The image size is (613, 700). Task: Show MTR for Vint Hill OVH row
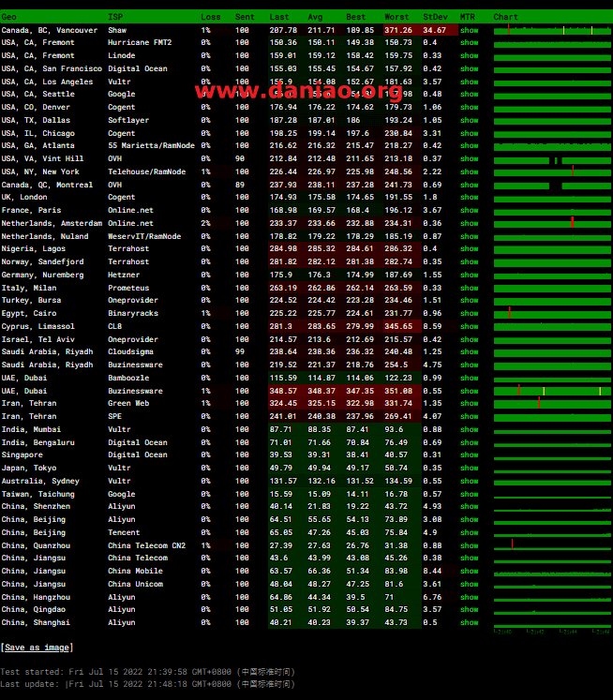tap(469, 158)
